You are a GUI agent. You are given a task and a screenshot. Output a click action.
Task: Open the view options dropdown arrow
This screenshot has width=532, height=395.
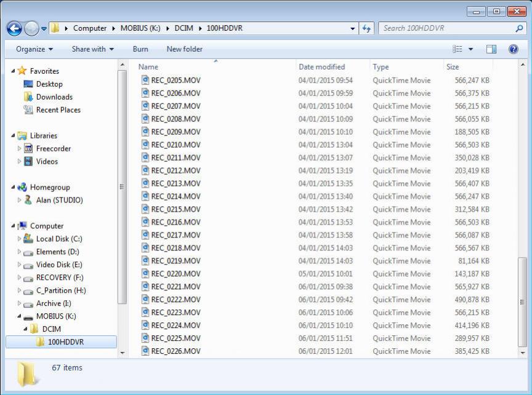(471, 49)
